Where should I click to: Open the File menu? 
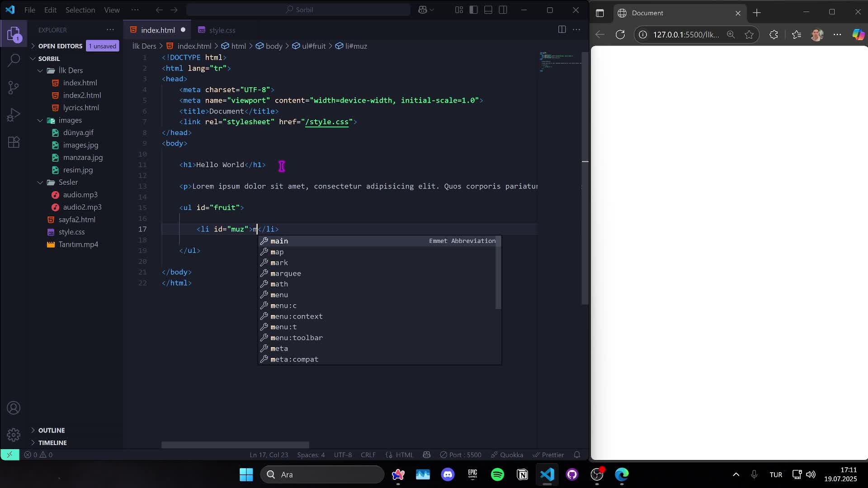click(30, 10)
